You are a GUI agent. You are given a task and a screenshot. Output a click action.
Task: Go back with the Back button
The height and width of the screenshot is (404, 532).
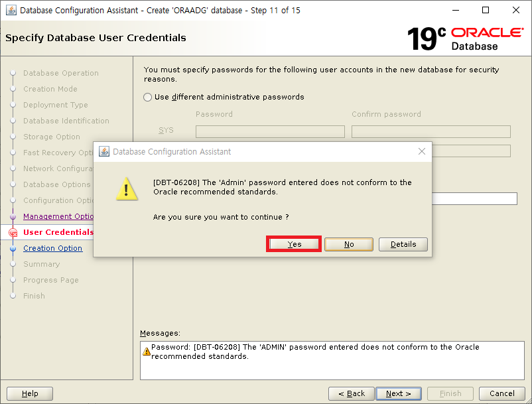pyautogui.click(x=351, y=393)
